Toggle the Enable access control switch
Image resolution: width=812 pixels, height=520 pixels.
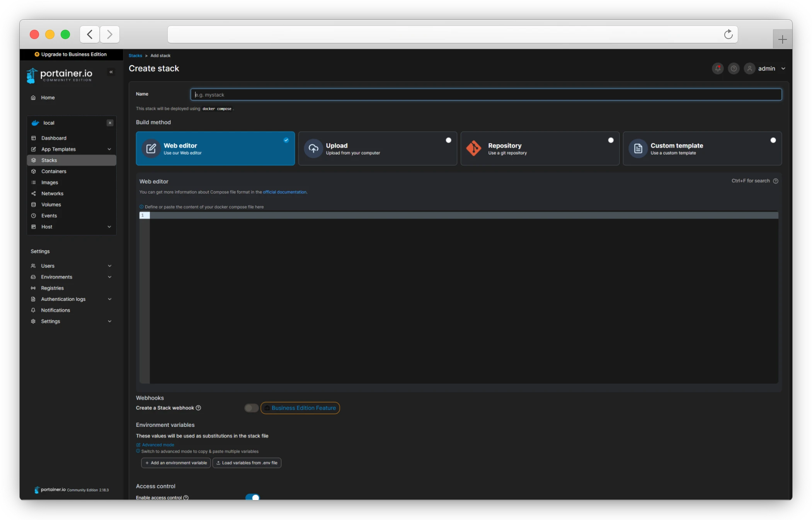[x=252, y=497]
